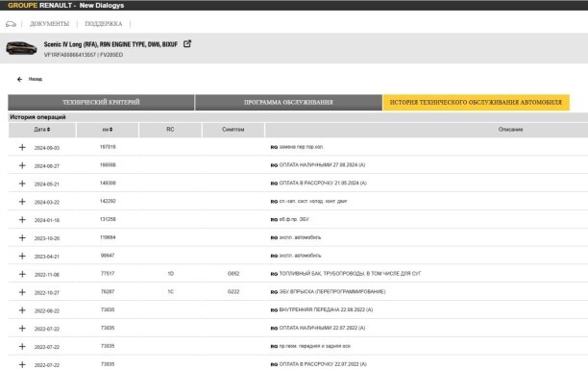Image resolution: width=588 pixels, height=369 pixels.
Task: Click the Симптом column header
Action: [x=233, y=130]
